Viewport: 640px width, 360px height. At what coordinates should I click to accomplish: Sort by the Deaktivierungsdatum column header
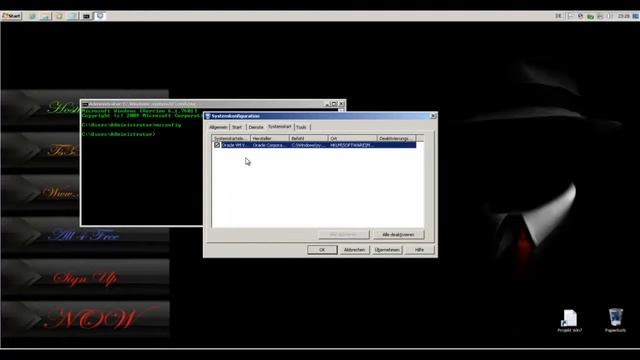(x=396, y=138)
